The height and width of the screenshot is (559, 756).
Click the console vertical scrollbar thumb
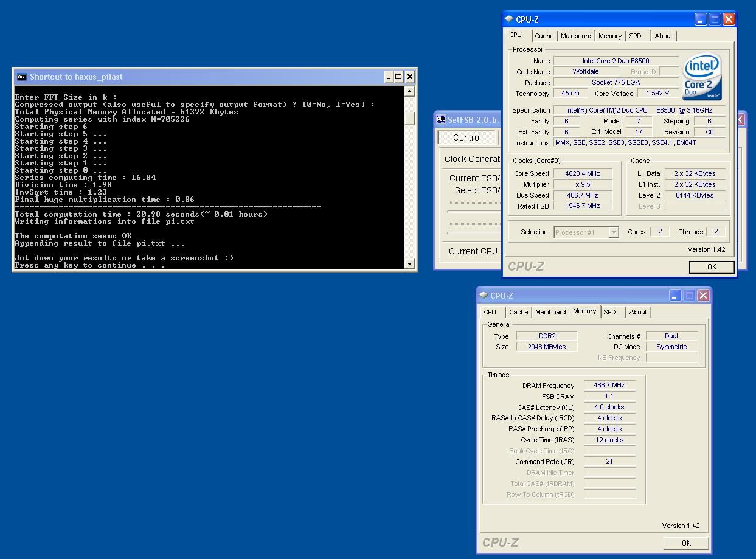click(409, 119)
